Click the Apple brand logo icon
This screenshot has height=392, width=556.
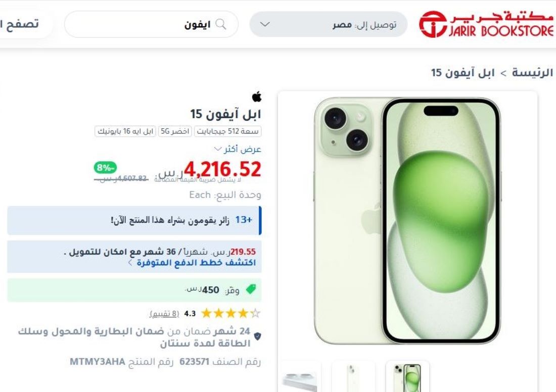pos(257,96)
